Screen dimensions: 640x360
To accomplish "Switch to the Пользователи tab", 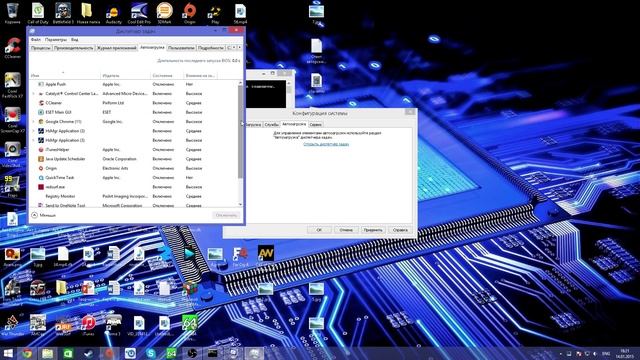I will (x=181, y=48).
